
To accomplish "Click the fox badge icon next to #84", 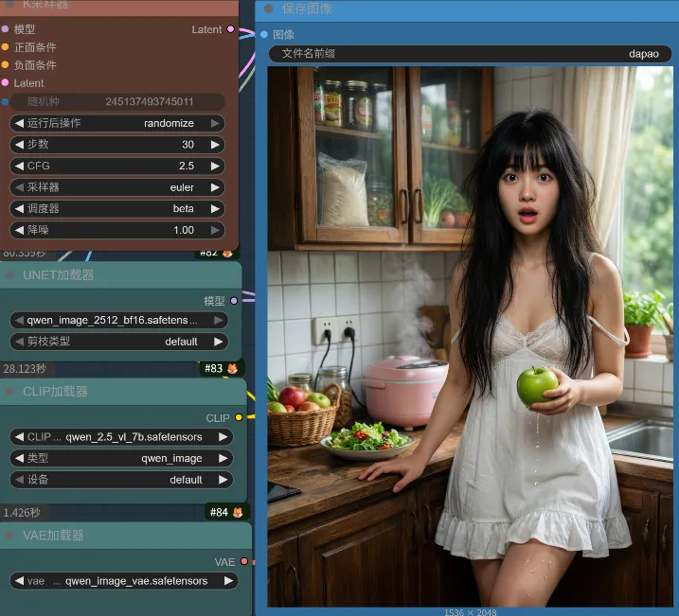I will click(x=237, y=513).
